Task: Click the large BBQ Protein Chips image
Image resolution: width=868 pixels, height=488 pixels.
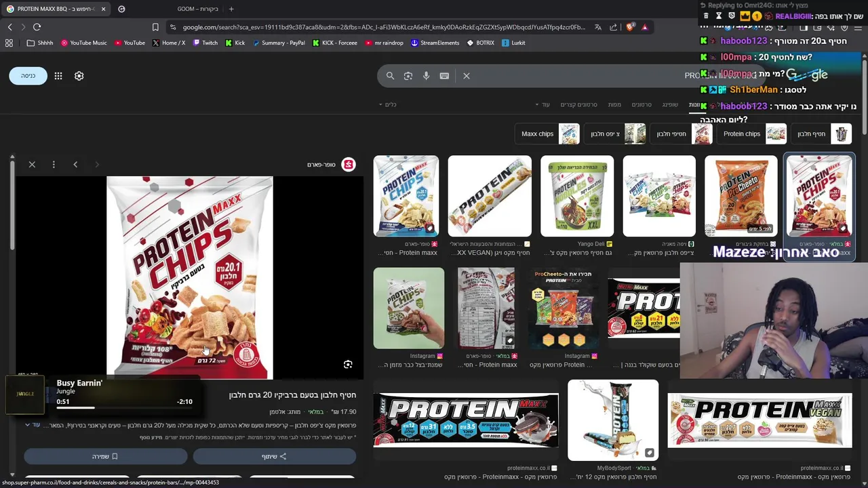Action: point(190,278)
